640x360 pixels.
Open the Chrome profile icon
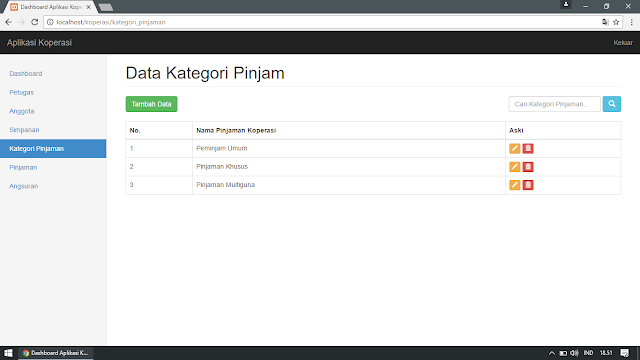pos(566,4)
